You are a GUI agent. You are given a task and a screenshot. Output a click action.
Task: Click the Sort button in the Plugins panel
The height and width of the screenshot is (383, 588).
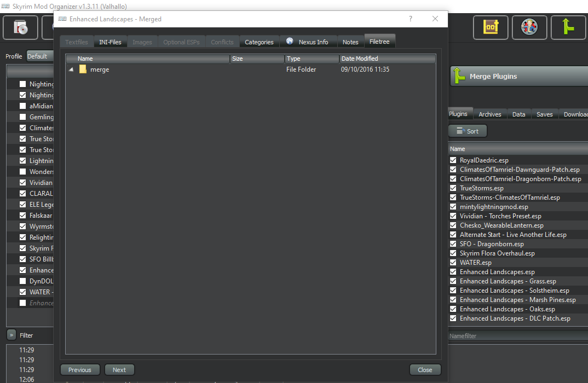[x=468, y=131]
